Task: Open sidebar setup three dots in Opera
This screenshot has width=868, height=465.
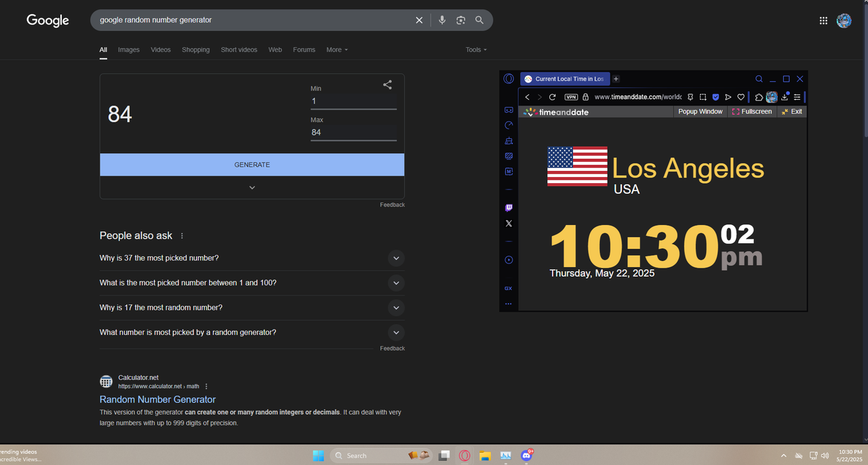Action: [509, 304]
